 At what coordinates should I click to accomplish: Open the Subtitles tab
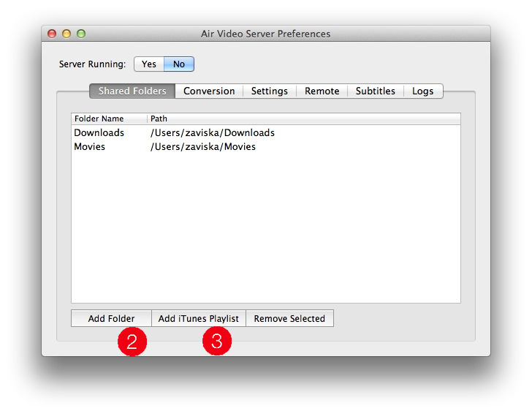point(375,91)
